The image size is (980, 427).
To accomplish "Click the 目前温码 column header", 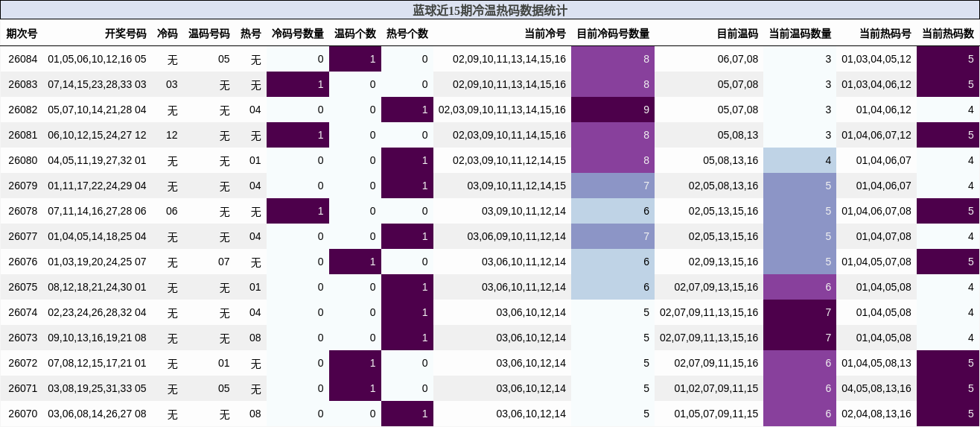I will coord(737,34).
